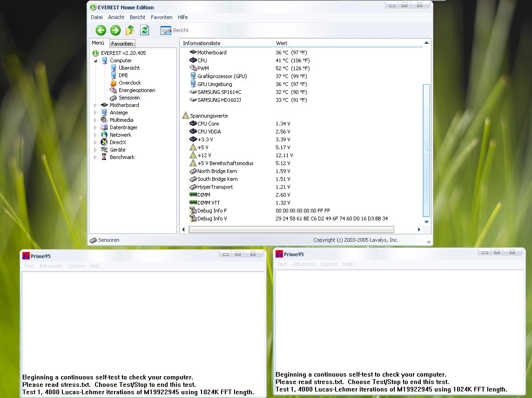Refresh the sensor readings

pyautogui.click(x=145, y=30)
